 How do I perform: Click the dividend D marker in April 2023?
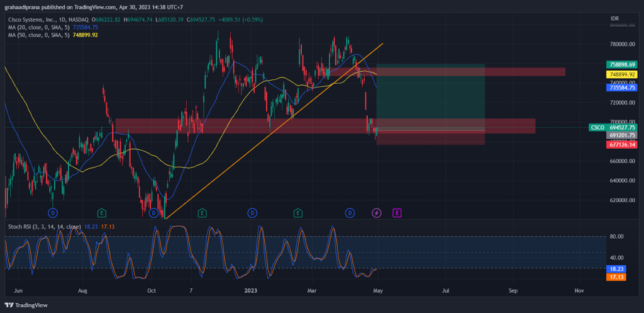point(350,213)
